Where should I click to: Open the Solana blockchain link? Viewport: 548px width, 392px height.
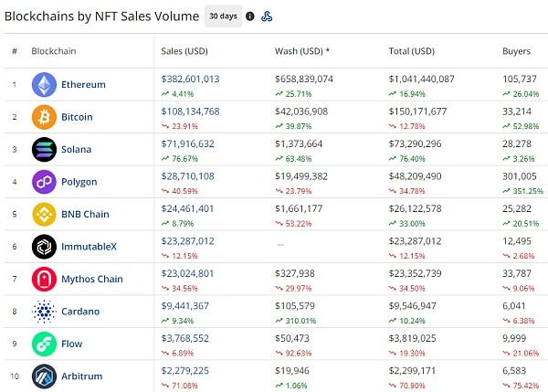78,149
